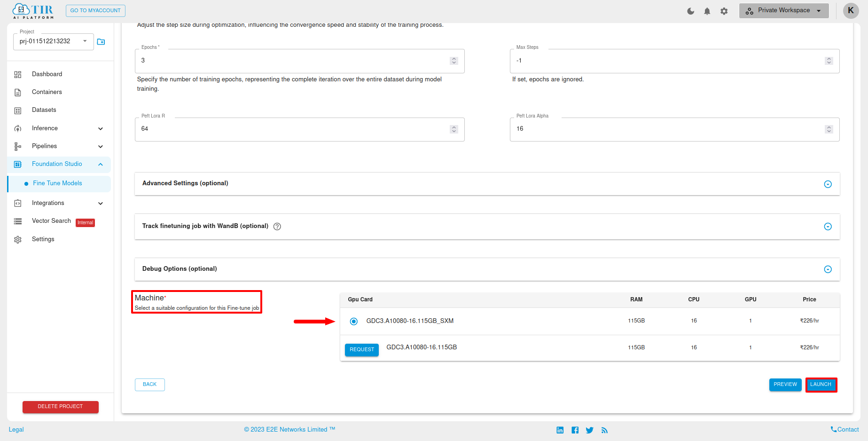Click the TIR AI Platform logo
The width and height of the screenshot is (868, 441).
[33, 11]
